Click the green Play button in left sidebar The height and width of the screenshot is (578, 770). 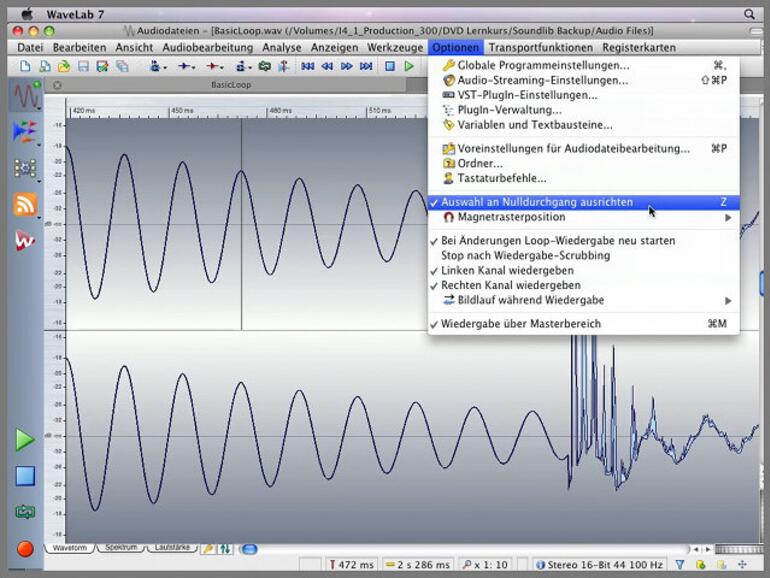pos(24,440)
